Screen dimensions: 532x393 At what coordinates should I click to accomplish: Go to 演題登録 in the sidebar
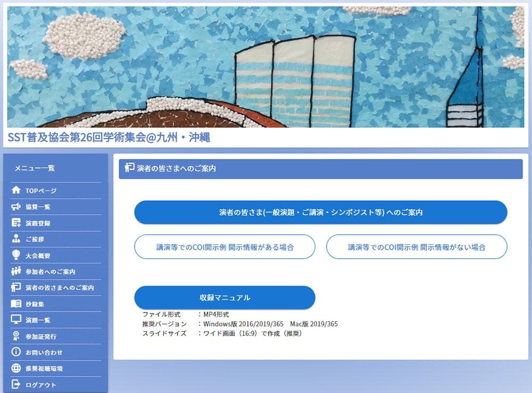click(38, 223)
